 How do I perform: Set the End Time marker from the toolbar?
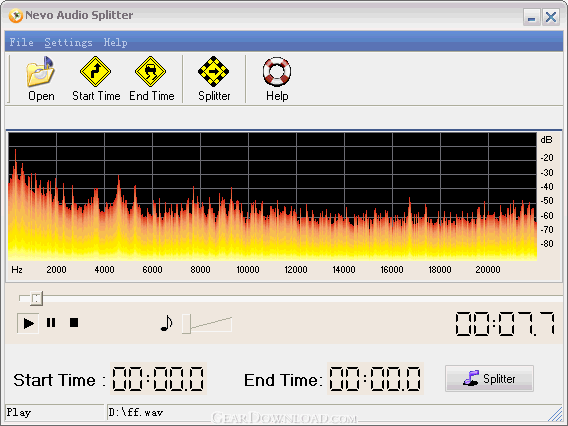coord(151,78)
